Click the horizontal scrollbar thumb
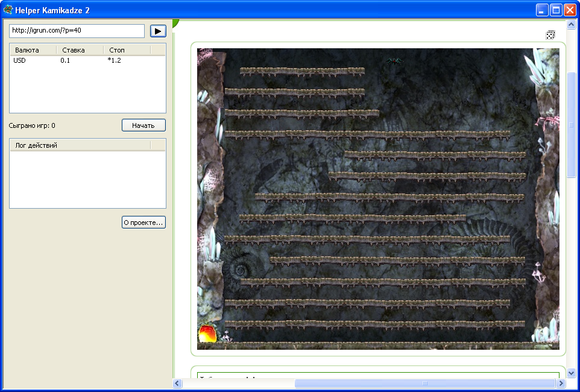580x392 pixels. (424, 383)
